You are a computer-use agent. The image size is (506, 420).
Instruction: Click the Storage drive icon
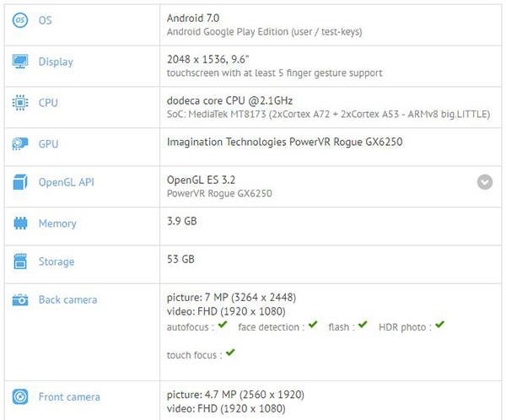pos(20,261)
